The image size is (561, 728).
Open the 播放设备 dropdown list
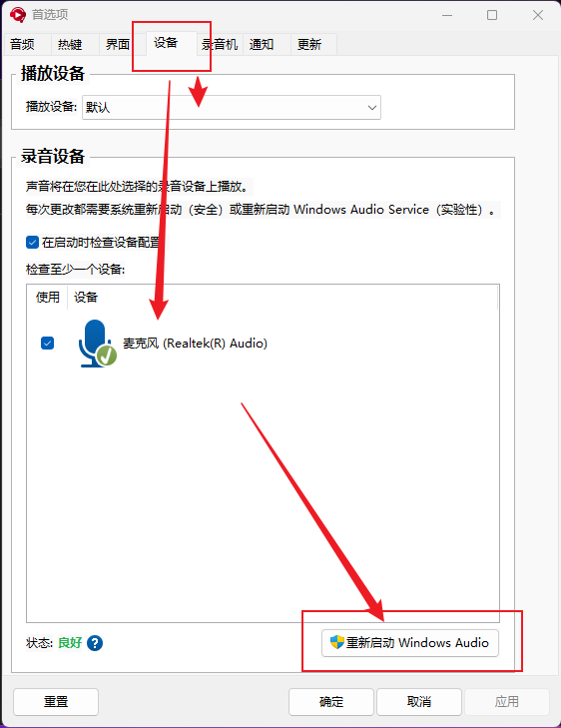(x=232, y=107)
